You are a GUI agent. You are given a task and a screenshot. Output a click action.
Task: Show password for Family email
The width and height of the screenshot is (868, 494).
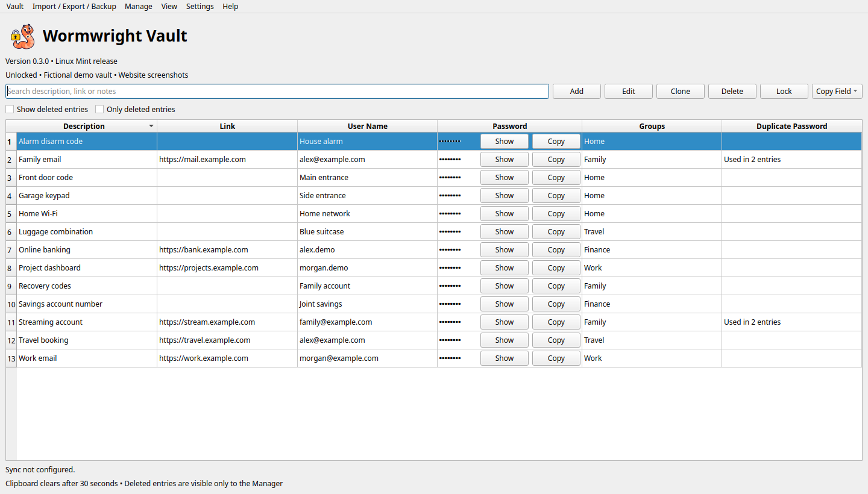pyautogui.click(x=505, y=159)
